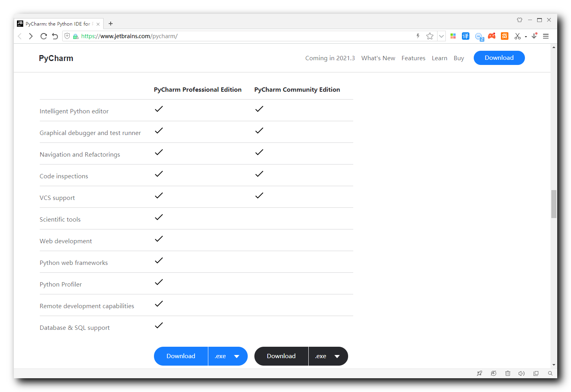
Task: Click the Code inspections row label
Action: 64,176
